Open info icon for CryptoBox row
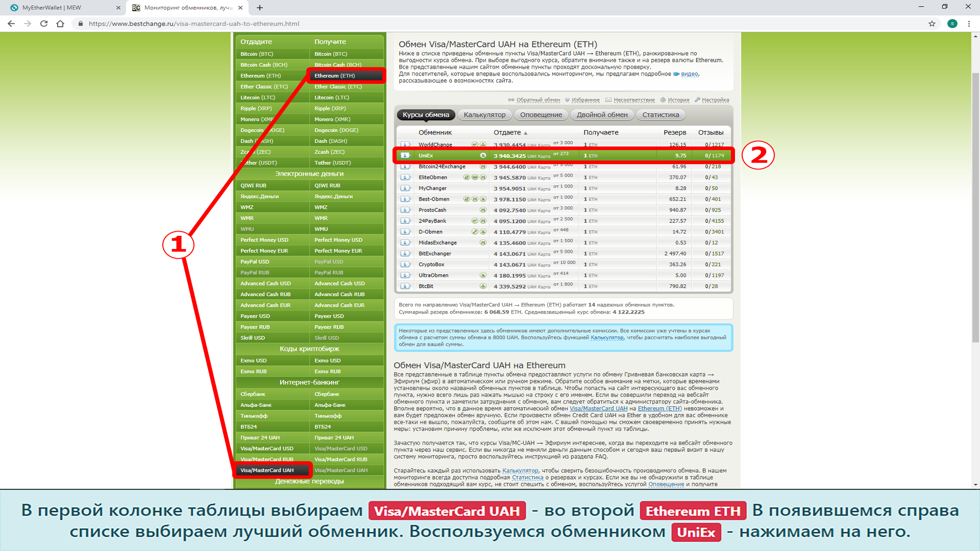 405,265
